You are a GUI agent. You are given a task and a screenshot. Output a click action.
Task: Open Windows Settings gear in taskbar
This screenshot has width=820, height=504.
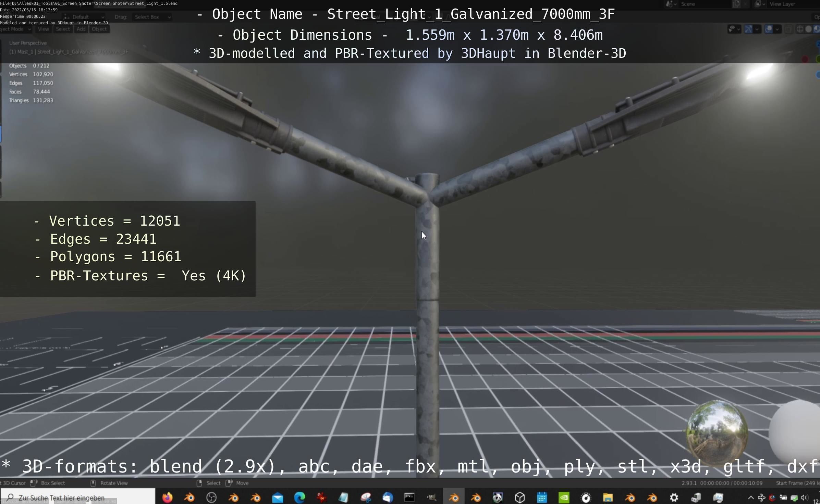(x=674, y=497)
